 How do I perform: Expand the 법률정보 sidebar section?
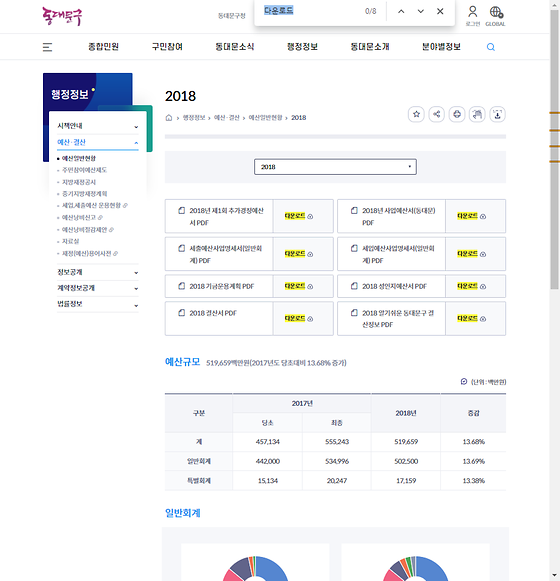(x=98, y=304)
